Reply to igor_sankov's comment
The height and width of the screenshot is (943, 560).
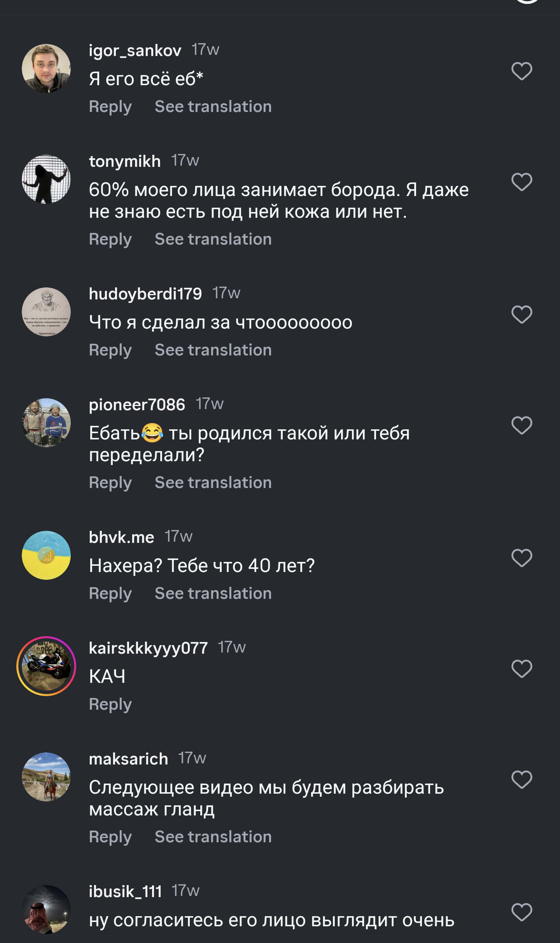click(x=110, y=107)
